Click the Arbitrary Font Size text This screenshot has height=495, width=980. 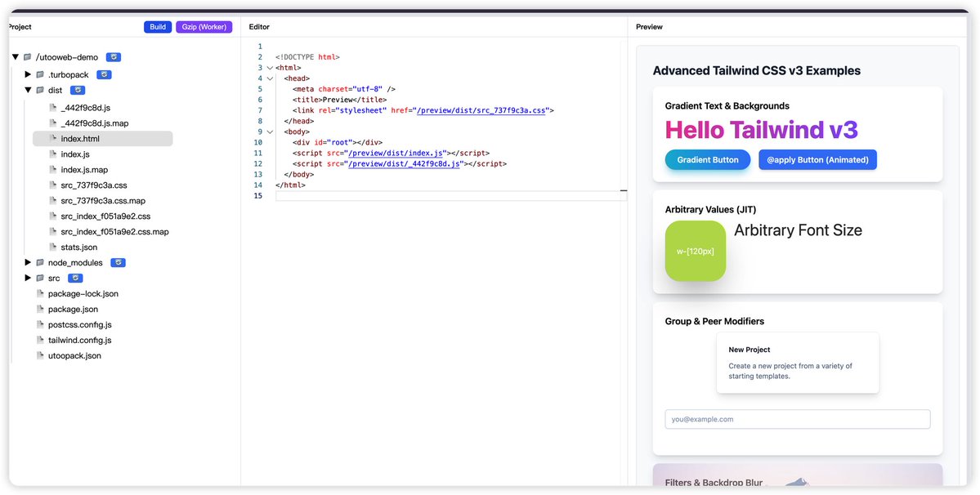click(x=798, y=230)
